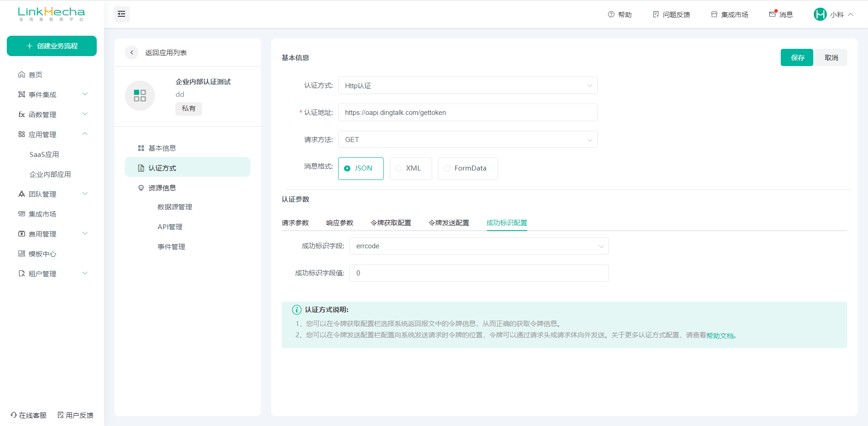The image size is (868, 426).
Task: Click the 成功标识字段值 input field
Action: coord(479,273)
